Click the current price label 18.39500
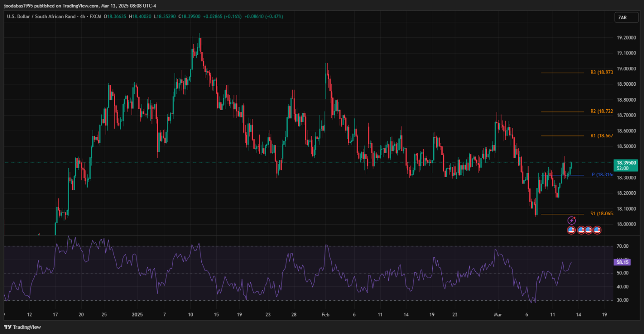 click(626, 163)
